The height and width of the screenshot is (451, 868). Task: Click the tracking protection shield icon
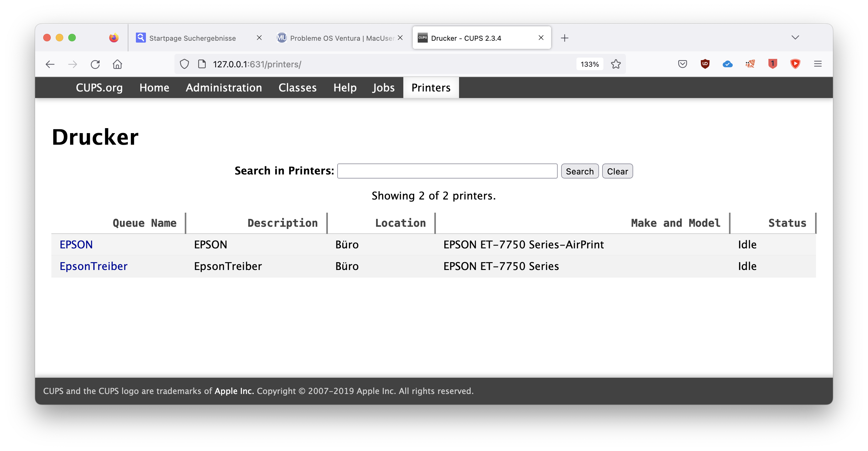(x=184, y=64)
